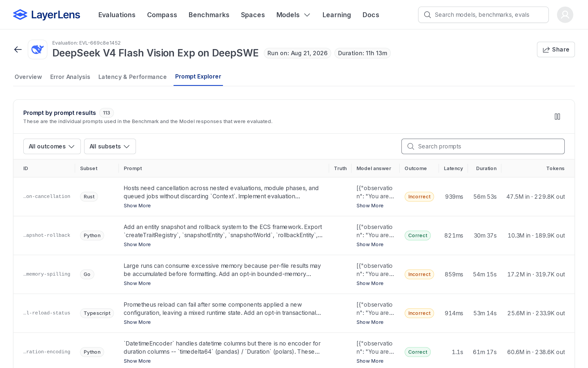
Task: Click the …l-reload-status ID cell
Action: pyautogui.click(x=47, y=313)
